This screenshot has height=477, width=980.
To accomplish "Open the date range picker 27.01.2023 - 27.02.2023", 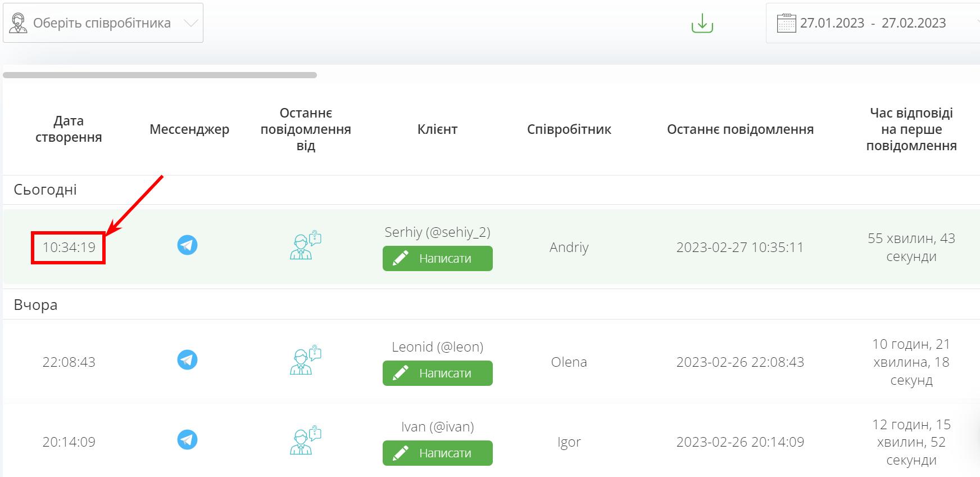I will click(873, 23).
